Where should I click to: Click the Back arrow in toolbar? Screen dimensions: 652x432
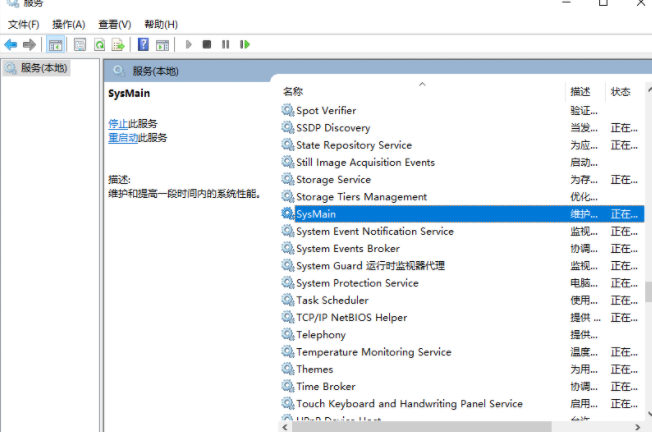(x=10, y=45)
